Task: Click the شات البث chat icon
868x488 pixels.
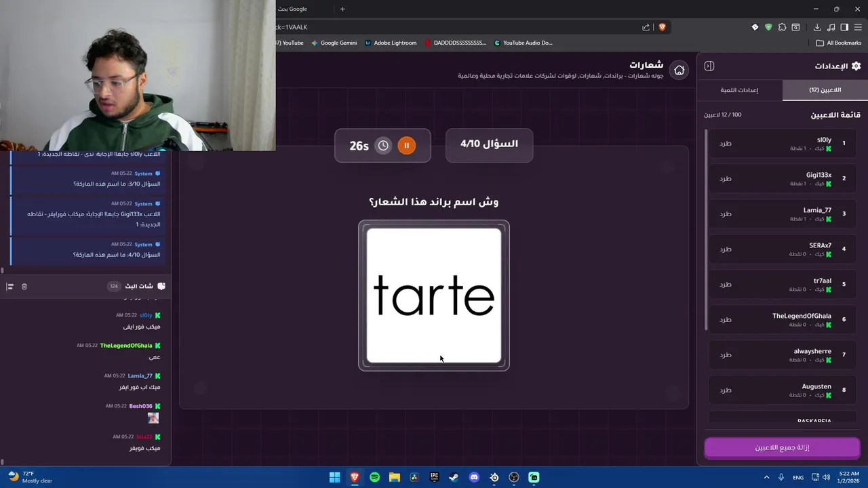Action: click(x=161, y=286)
